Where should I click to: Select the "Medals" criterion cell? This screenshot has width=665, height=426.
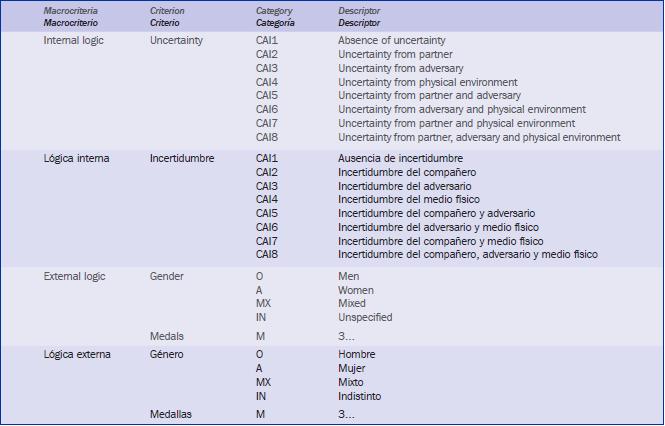point(166,337)
